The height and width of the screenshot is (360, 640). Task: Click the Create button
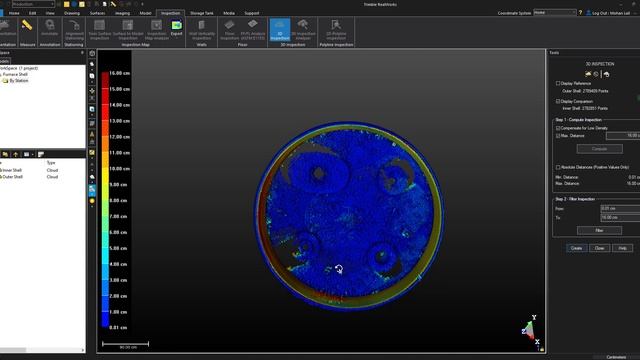click(x=576, y=248)
